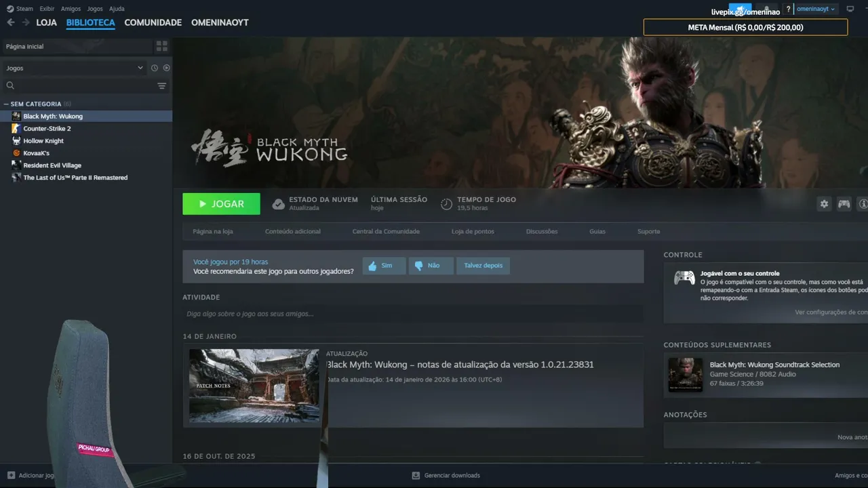The width and height of the screenshot is (868, 488).
Task: Open the Steam menu in the title bar
Action: click(x=19, y=9)
